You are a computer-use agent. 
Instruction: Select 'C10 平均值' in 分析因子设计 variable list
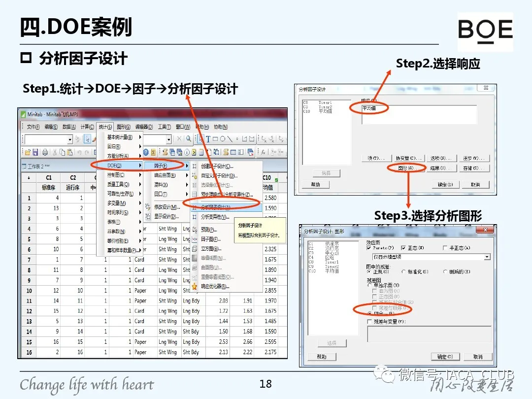318,111
